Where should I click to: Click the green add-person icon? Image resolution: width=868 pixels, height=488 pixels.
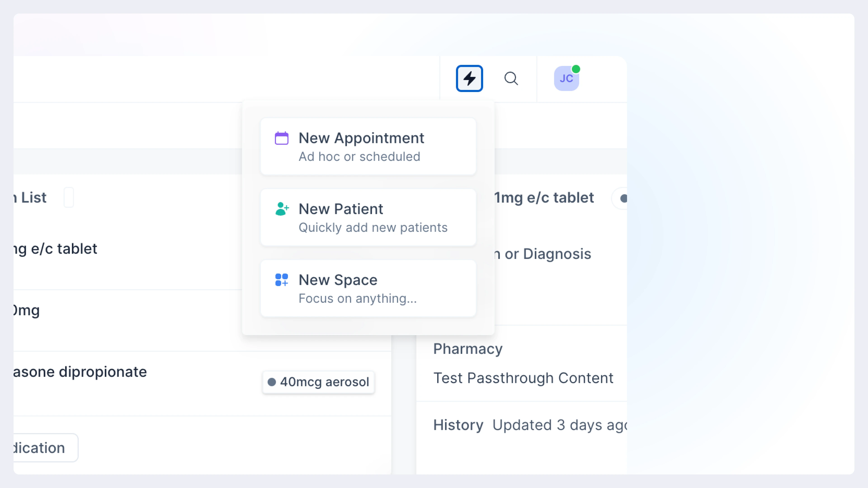[282, 209]
